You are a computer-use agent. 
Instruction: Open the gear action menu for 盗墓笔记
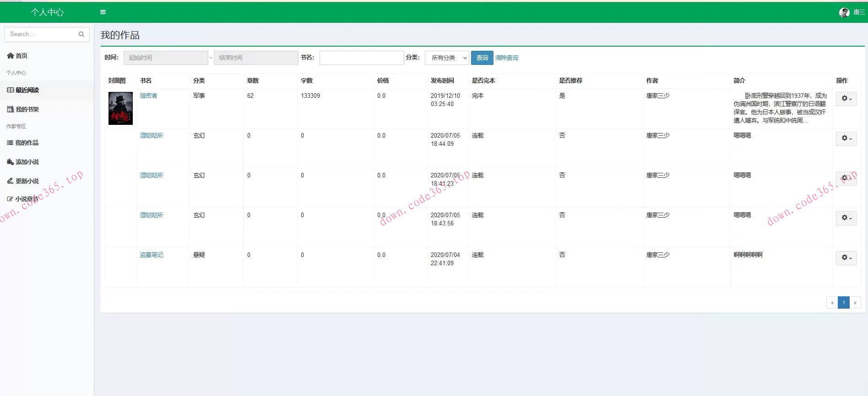pyautogui.click(x=846, y=258)
